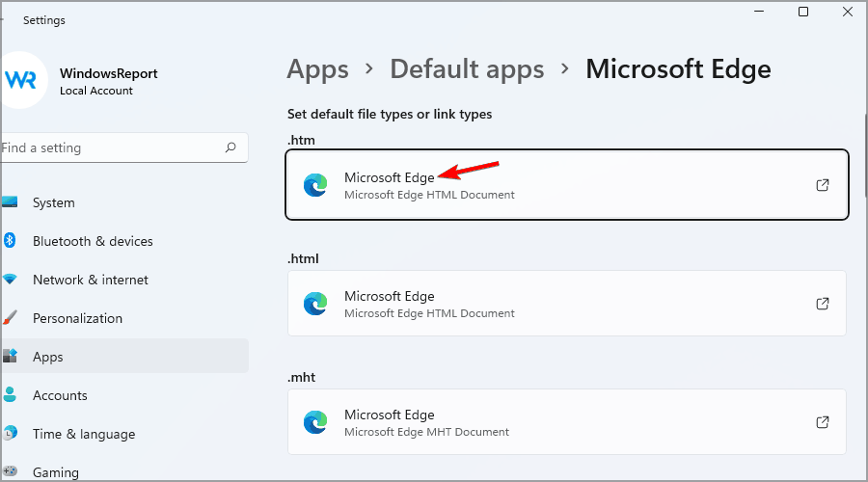Click the Edge icon in the .html row

click(x=315, y=304)
